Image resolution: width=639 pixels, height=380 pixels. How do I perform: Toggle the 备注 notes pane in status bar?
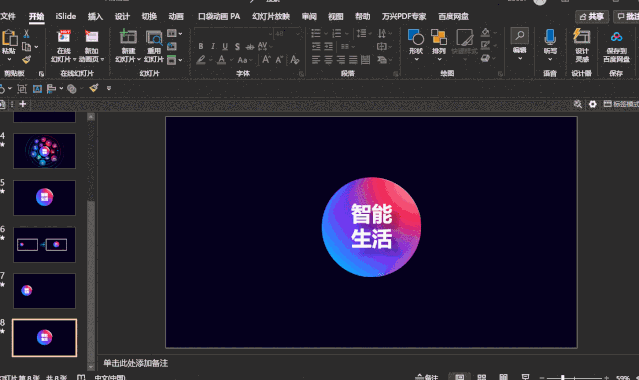(427, 377)
